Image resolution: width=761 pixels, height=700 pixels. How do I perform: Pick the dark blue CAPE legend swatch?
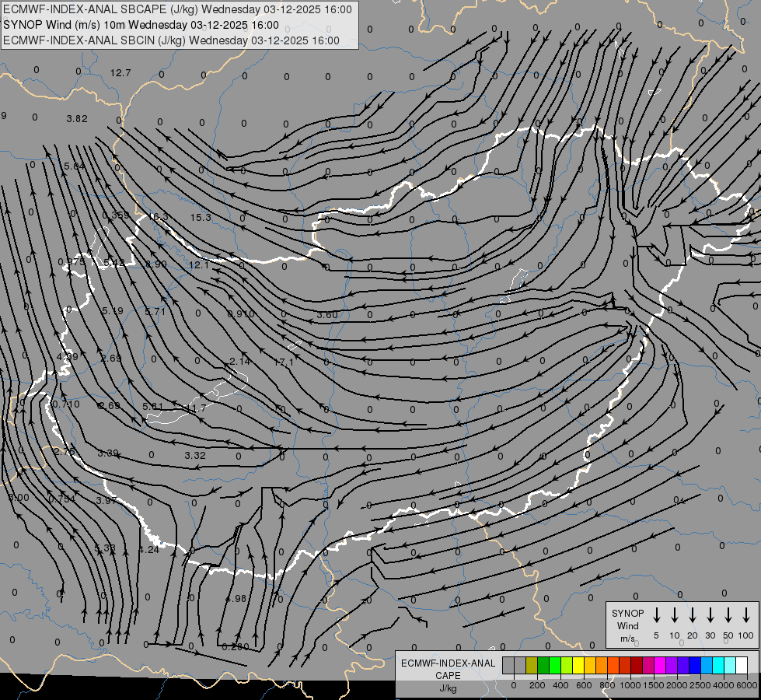(x=694, y=665)
